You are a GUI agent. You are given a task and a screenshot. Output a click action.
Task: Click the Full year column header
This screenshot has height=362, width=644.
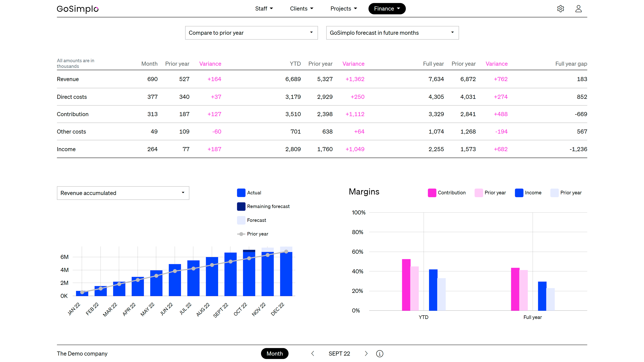click(x=433, y=64)
